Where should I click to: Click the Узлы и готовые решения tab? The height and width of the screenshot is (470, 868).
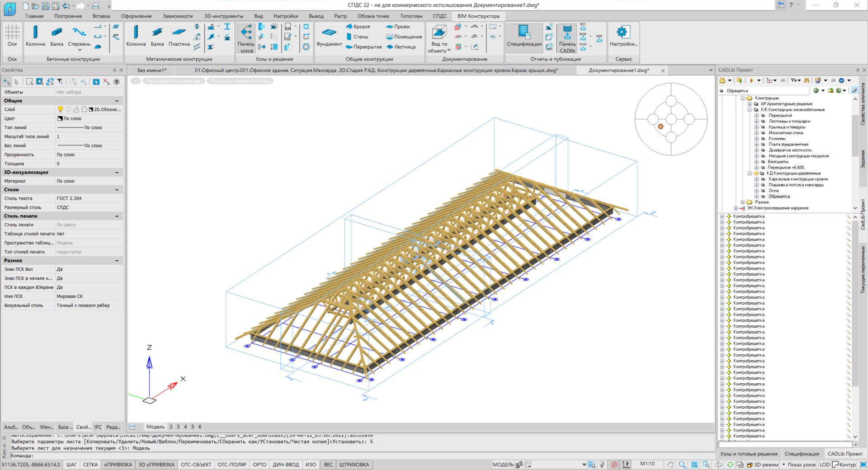[x=749, y=454]
